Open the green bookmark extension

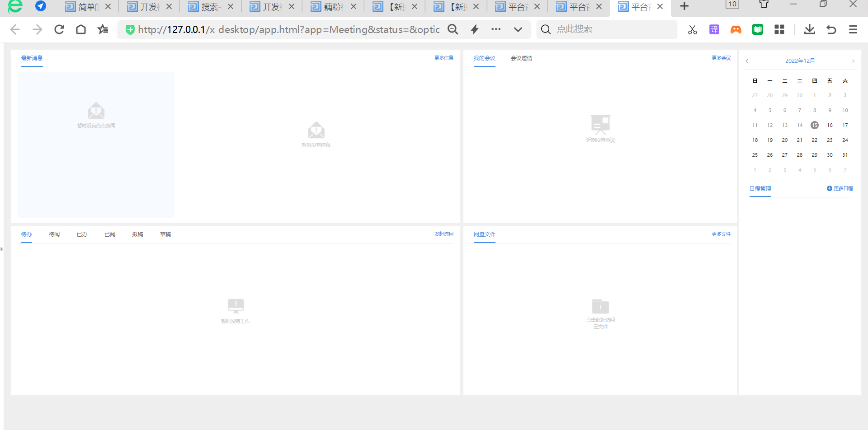point(758,30)
